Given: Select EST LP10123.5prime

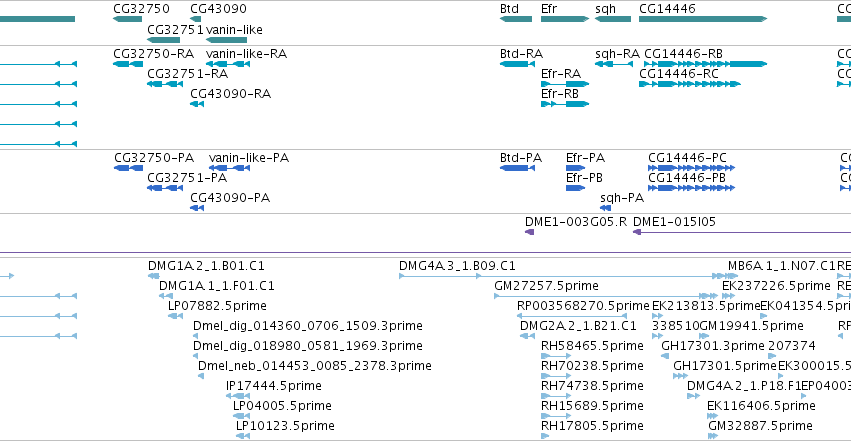Looking at the screenshot, I should [243, 436].
